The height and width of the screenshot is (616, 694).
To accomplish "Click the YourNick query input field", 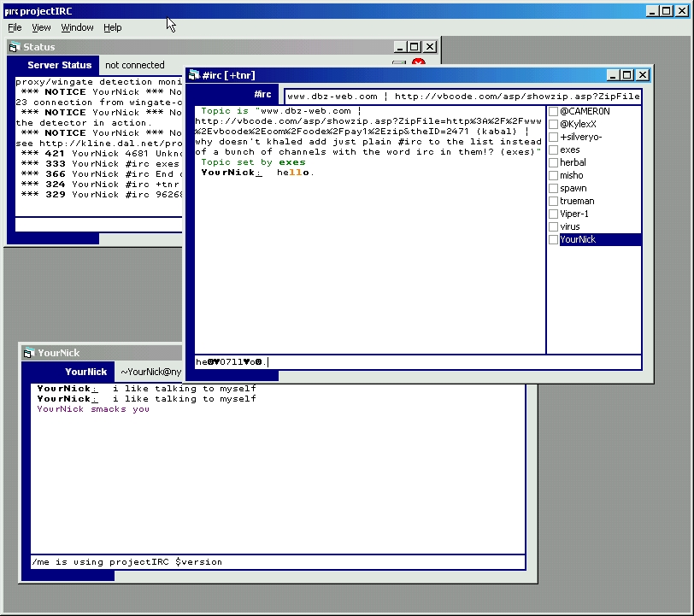I will [x=278, y=562].
